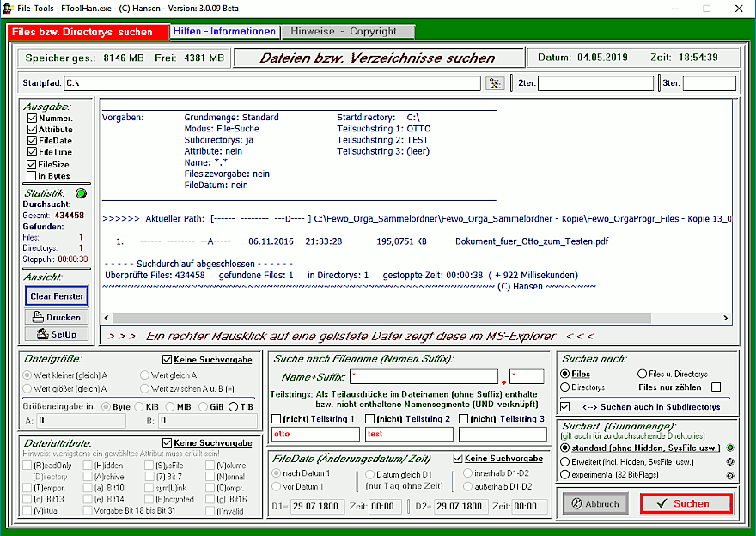Check the 'Files nur zählen' box
756x536 pixels.
716,387
